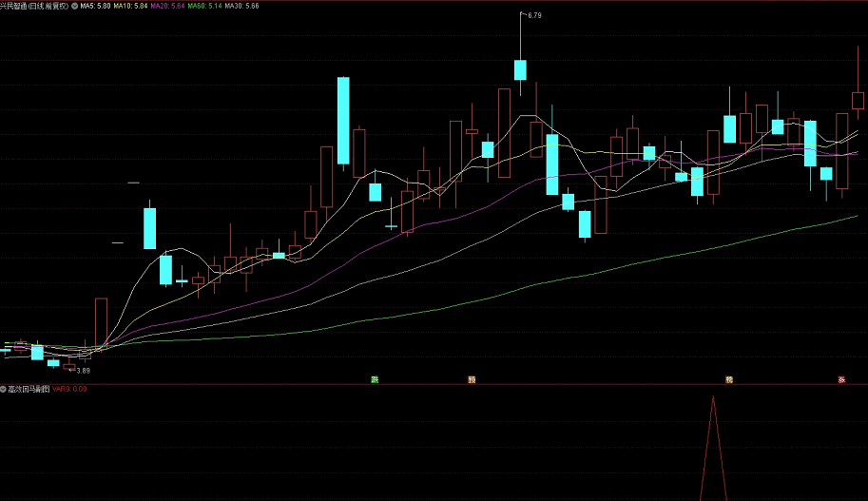Click the 高效回马副图 sub-chart title
Viewport: 868px width, 501px height.
pyautogui.click(x=29, y=389)
